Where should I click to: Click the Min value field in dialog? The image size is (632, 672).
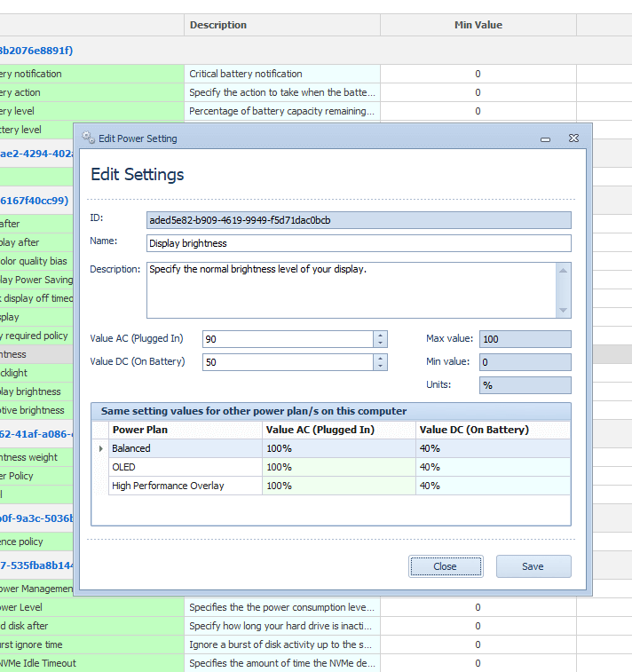(x=525, y=362)
